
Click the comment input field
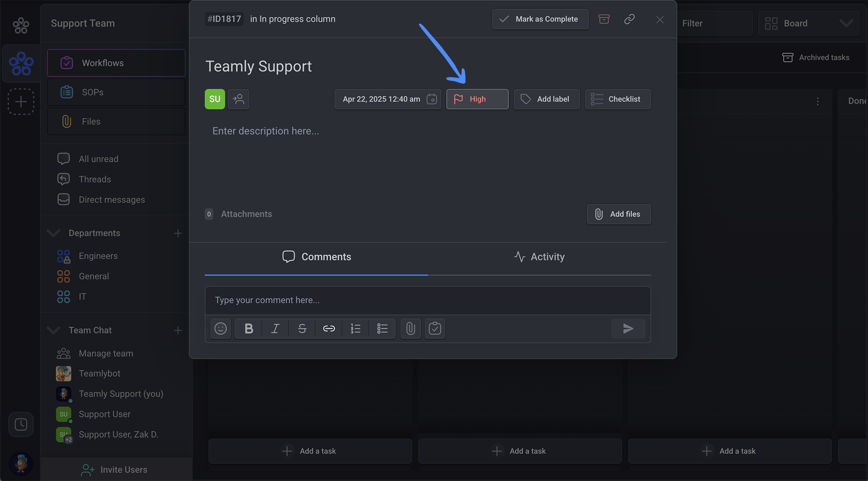coord(427,300)
